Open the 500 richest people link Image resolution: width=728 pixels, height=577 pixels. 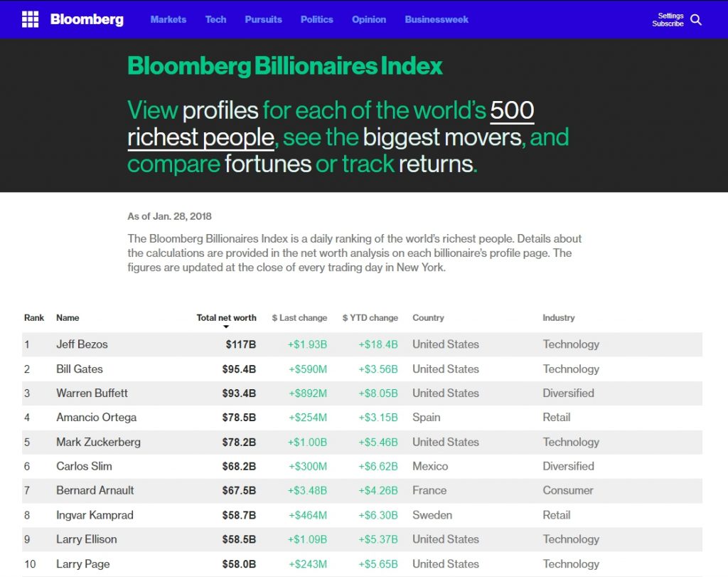512,110
